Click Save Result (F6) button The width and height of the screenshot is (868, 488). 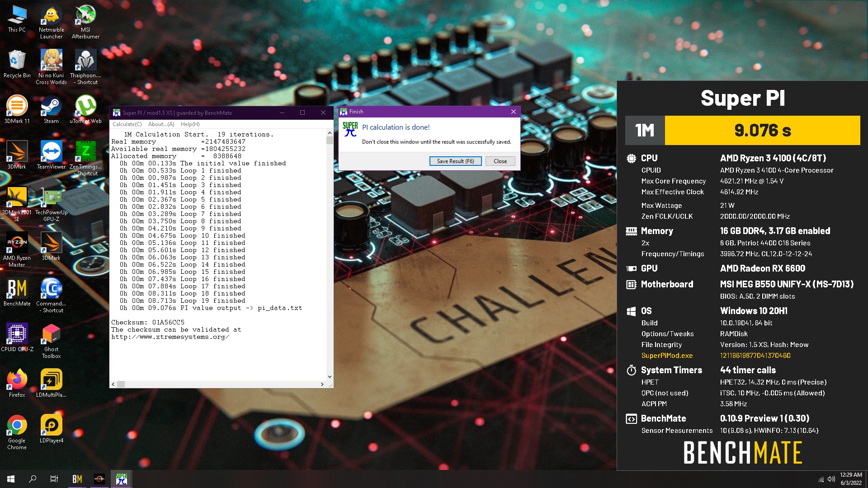pos(456,161)
